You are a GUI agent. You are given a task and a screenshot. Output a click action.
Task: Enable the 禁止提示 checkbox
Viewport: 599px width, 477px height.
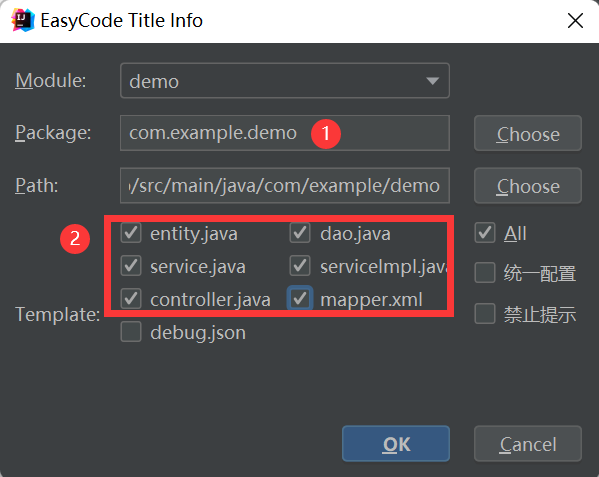[485, 314]
